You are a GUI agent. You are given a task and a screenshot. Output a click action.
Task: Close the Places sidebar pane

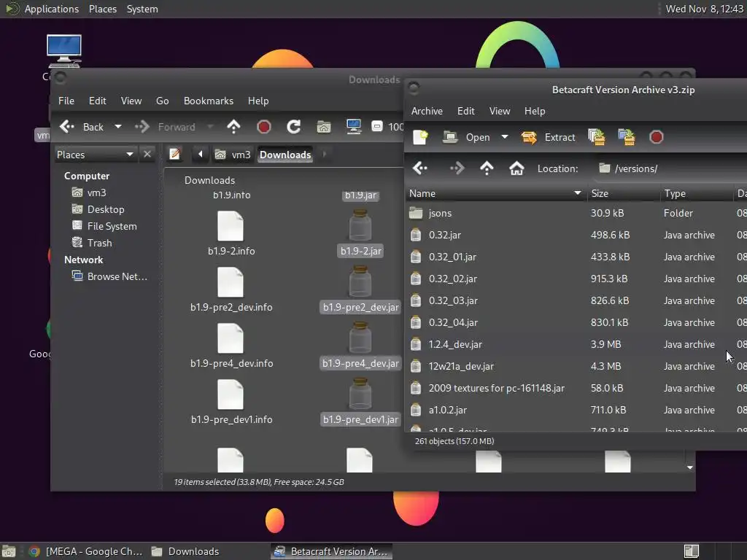click(x=147, y=155)
